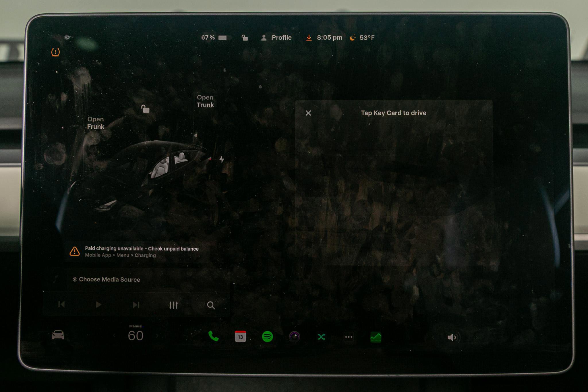Dismiss the Tap Key Card prompt

pyautogui.click(x=308, y=113)
